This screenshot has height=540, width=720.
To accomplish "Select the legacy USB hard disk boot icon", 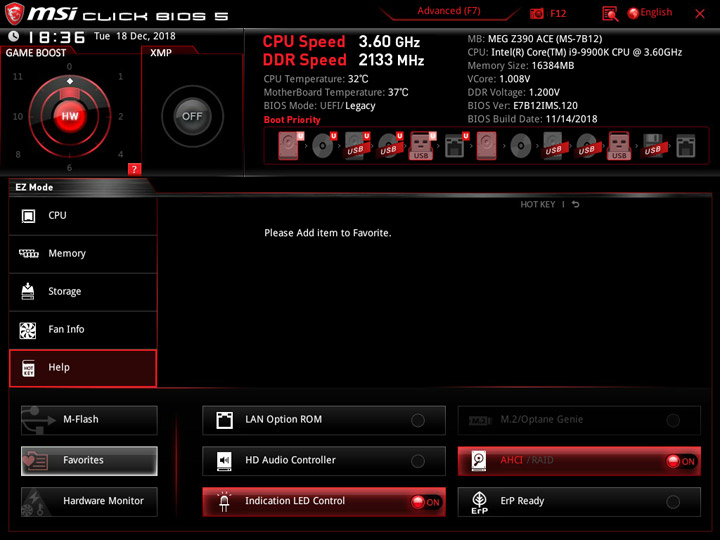I will click(x=553, y=146).
